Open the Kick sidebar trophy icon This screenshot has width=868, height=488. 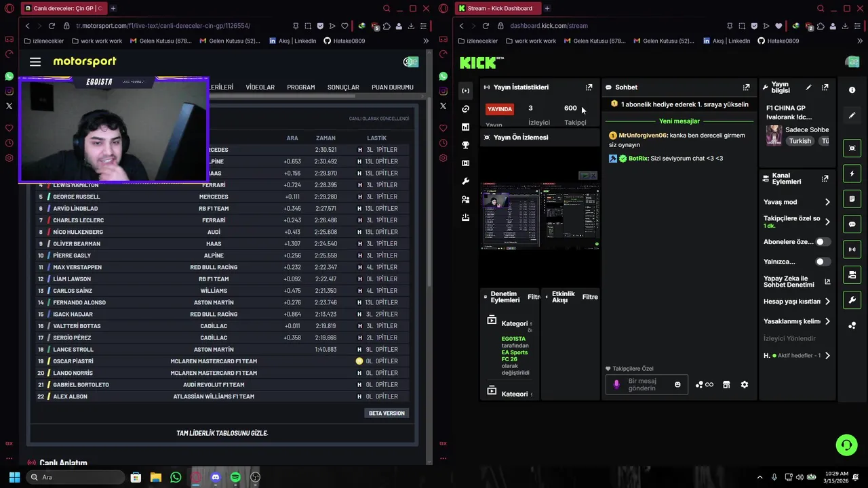click(x=465, y=145)
